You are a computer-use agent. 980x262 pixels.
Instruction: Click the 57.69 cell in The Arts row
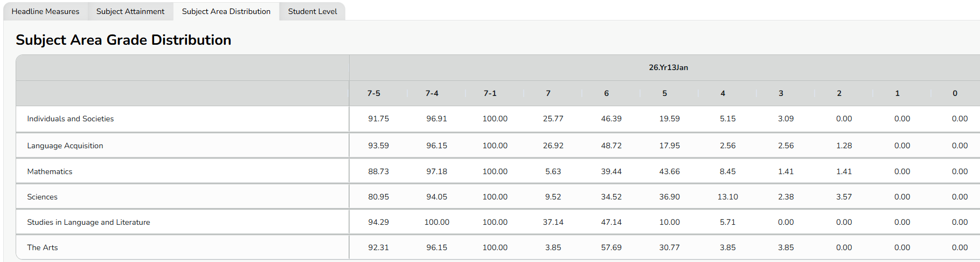click(x=611, y=247)
